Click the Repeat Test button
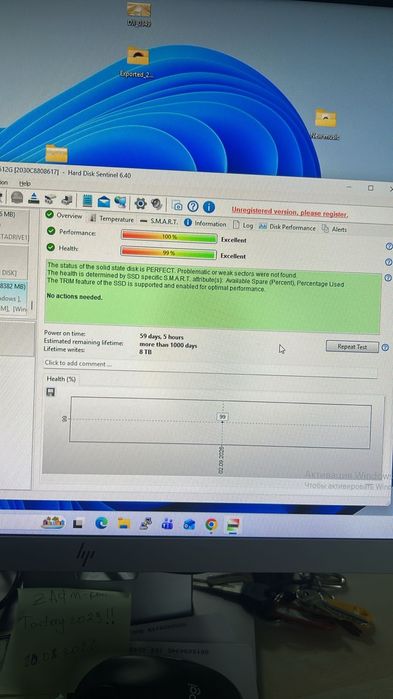 (x=352, y=346)
